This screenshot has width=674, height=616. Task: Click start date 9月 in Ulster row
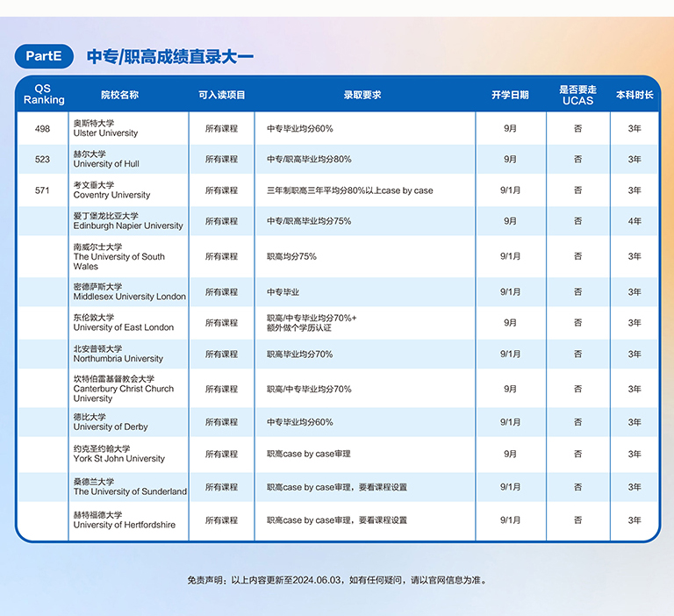pos(510,128)
